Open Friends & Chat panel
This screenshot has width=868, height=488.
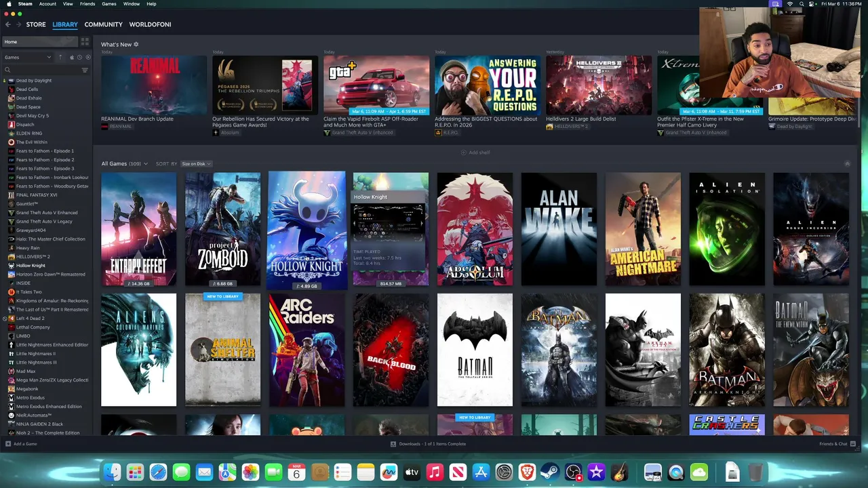pos(836,444)
